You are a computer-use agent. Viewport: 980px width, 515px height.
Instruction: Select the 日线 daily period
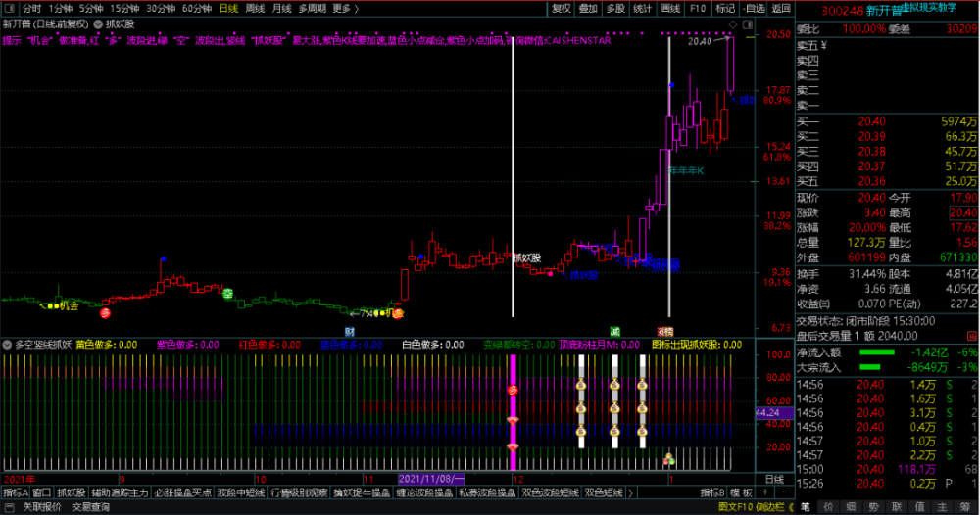click(x=228, y=8)
